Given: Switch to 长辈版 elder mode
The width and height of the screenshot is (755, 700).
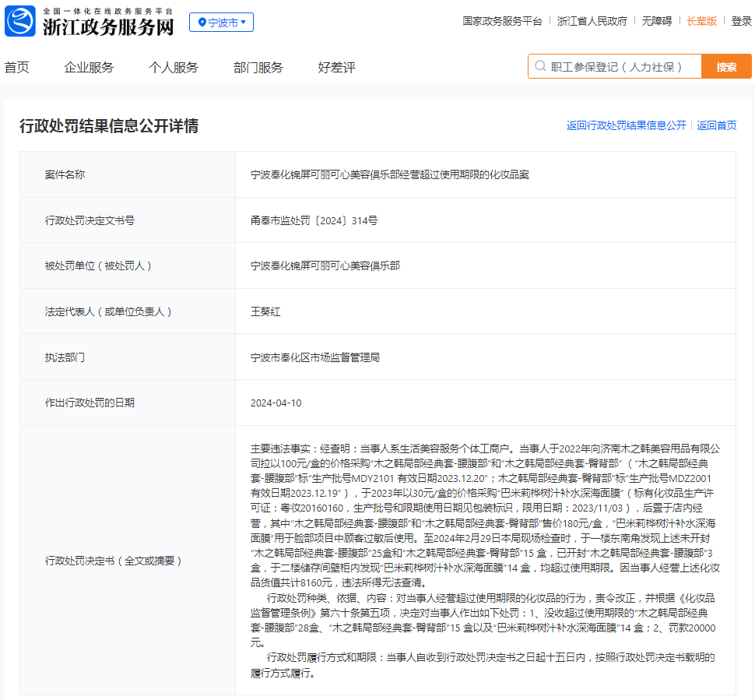Looking at the screenshot, I should point(701,22).
